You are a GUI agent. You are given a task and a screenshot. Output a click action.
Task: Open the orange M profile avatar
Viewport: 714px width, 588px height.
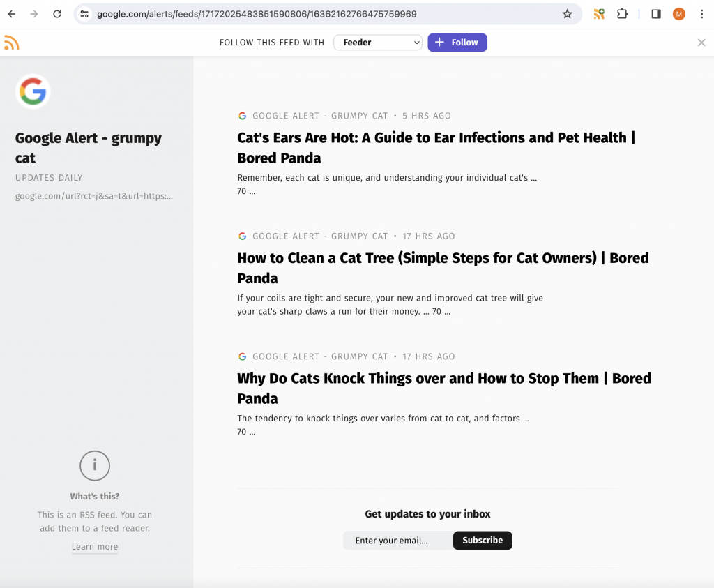678,14
